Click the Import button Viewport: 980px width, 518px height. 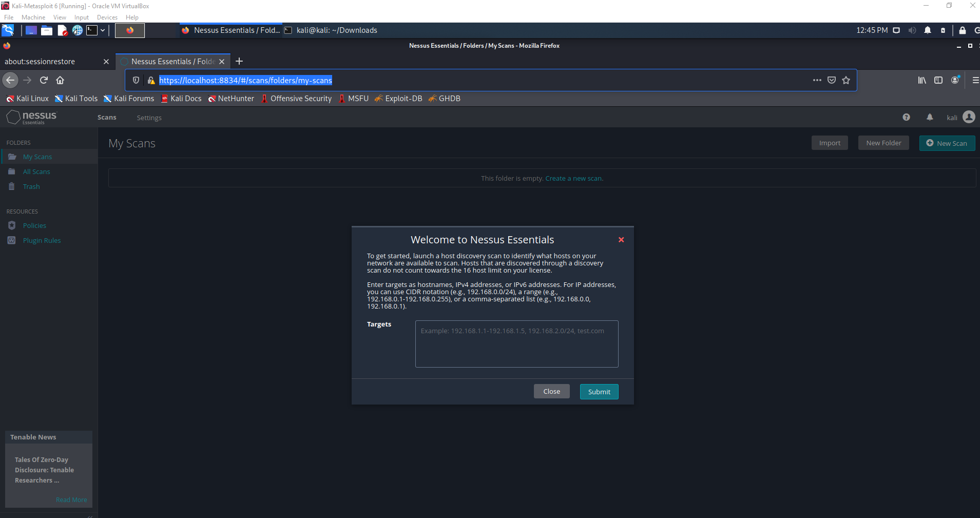pos(830,143)
